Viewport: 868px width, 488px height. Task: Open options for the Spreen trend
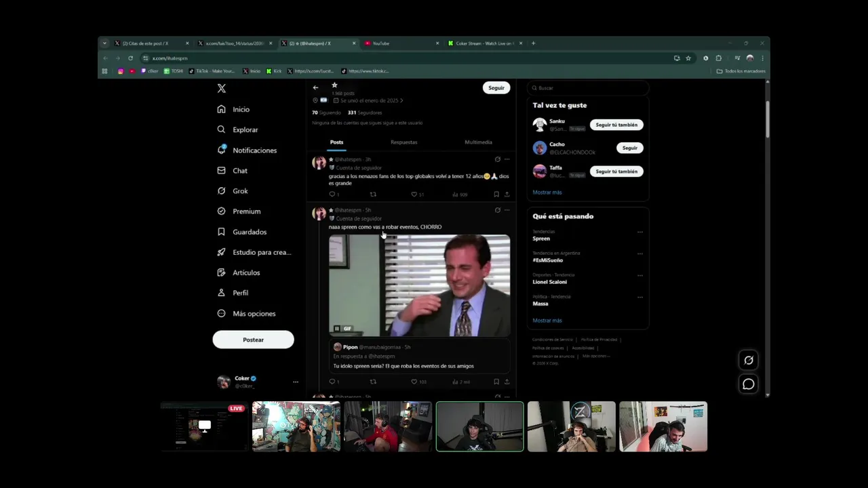pos(639,232)
